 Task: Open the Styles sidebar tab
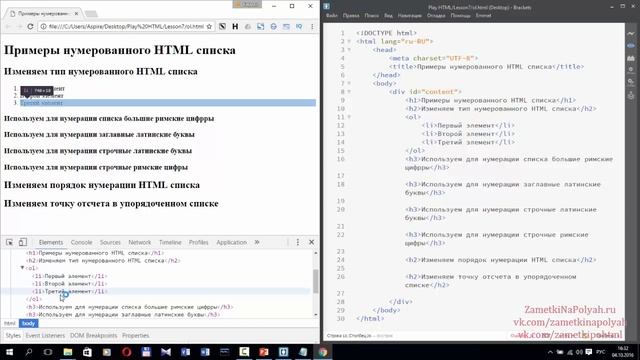tap(13, 336)
